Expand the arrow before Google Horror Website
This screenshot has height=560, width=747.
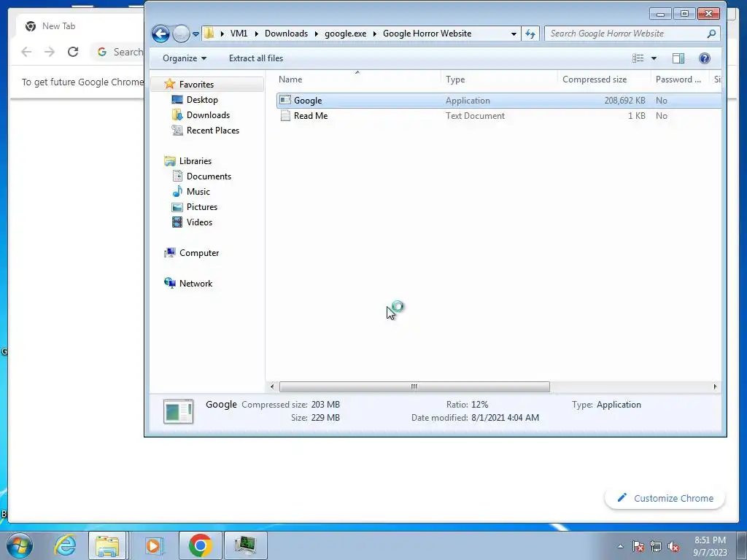click(375, 34)
